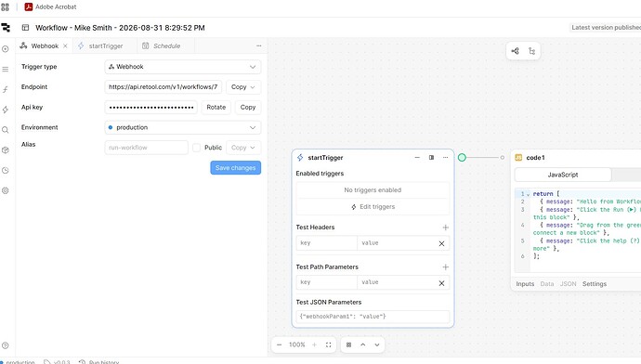This screenshot has height=364, width=641.
Task: Add a Test Headers row with the plus
Action: 446,227
